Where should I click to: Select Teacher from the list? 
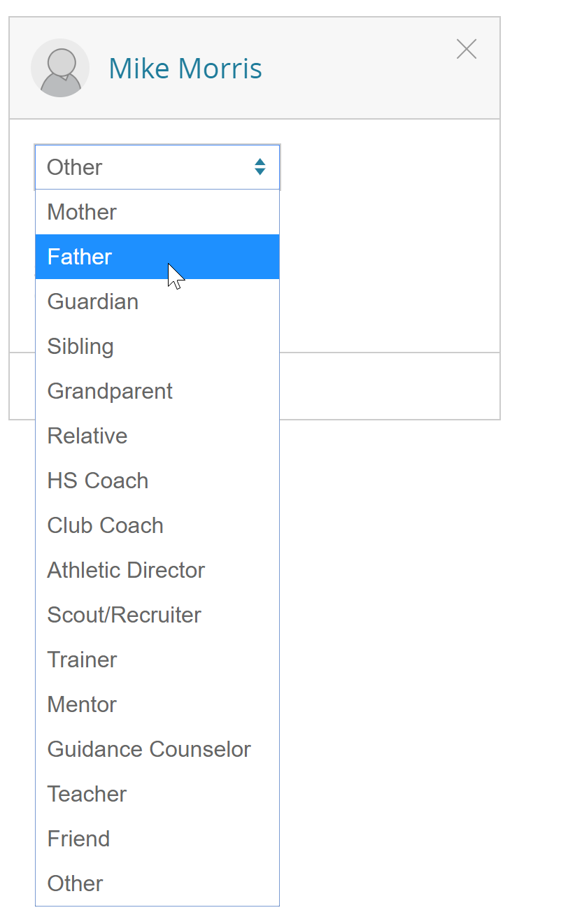point(157,794)
